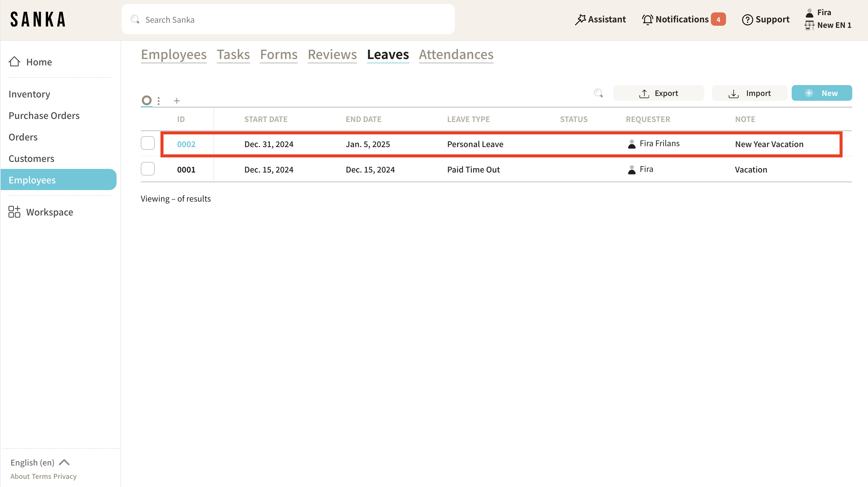Viewport: 868px width, 487px height.
Task: Click the New leave button
Action: [x=821, y=93]
